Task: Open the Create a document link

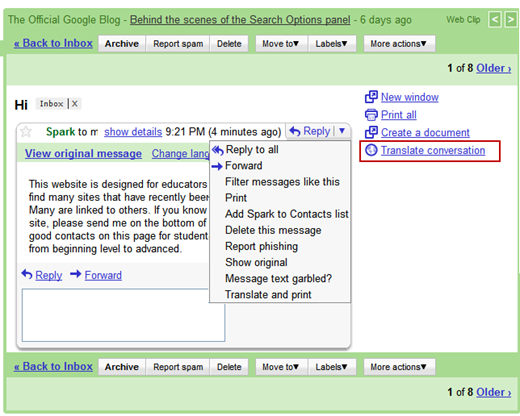Action: coord(425,133)
